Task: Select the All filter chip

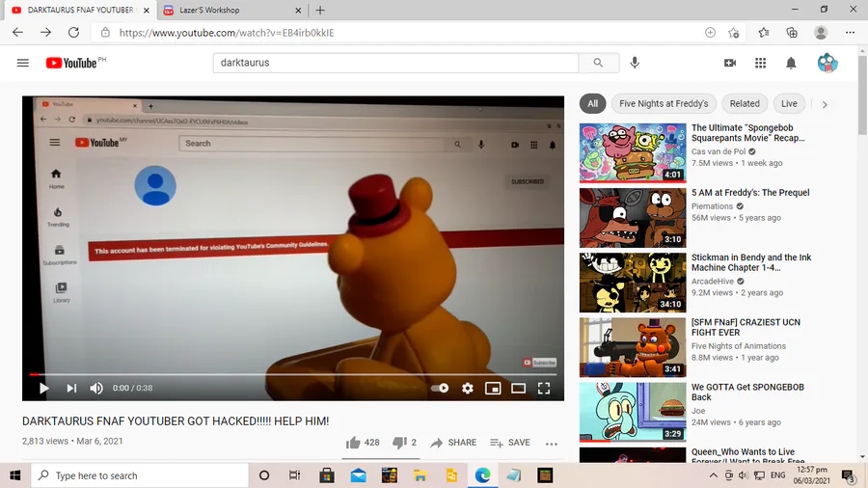Action: click(x=592, y=104)
